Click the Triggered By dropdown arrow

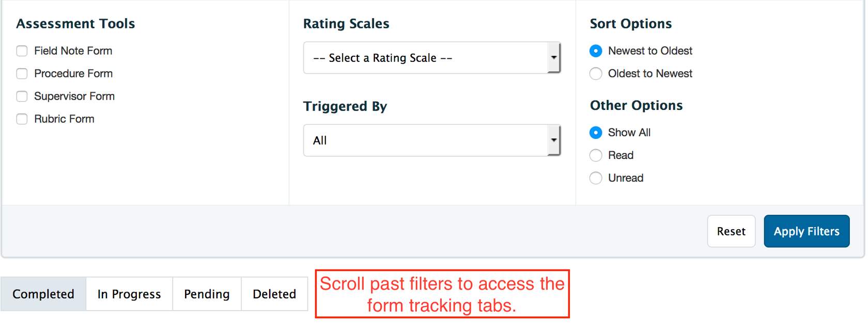553,140
